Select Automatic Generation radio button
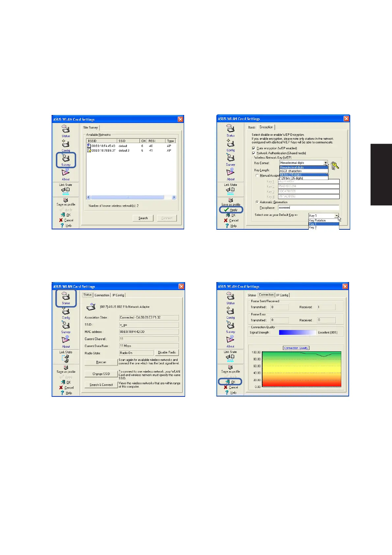The image size is (392, 555). tap(257, 202)
